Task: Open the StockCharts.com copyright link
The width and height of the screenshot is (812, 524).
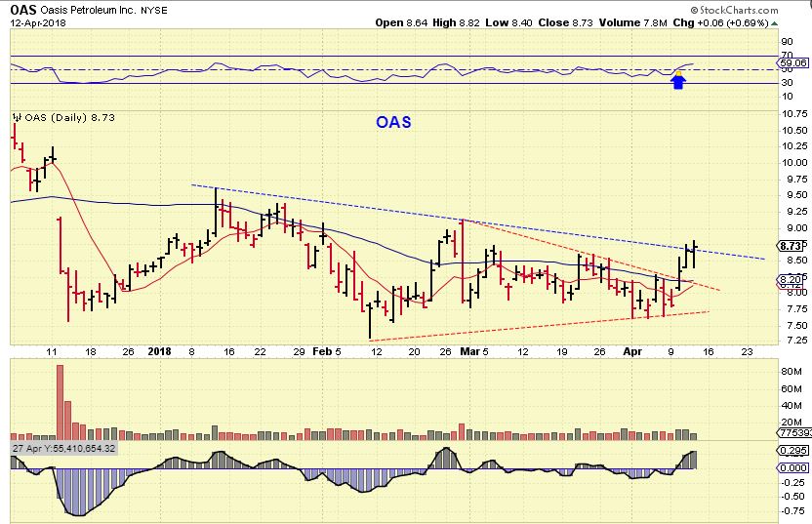Action: coord(734,10)
